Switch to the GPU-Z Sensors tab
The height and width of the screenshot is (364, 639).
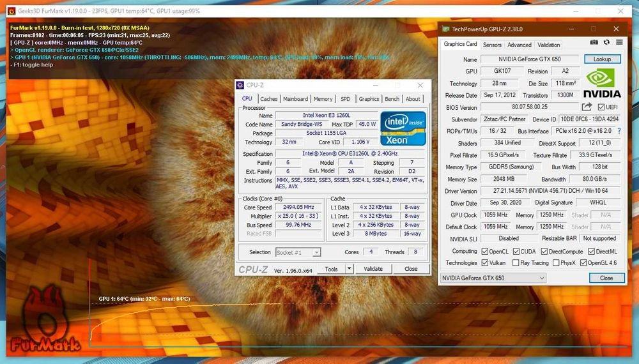coord(492,45)
